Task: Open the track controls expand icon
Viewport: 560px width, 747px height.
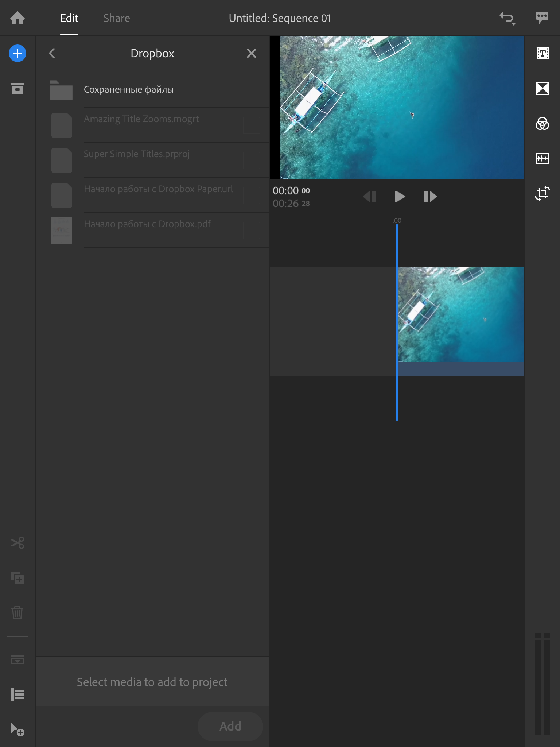Action: click(x=17, y=659)
